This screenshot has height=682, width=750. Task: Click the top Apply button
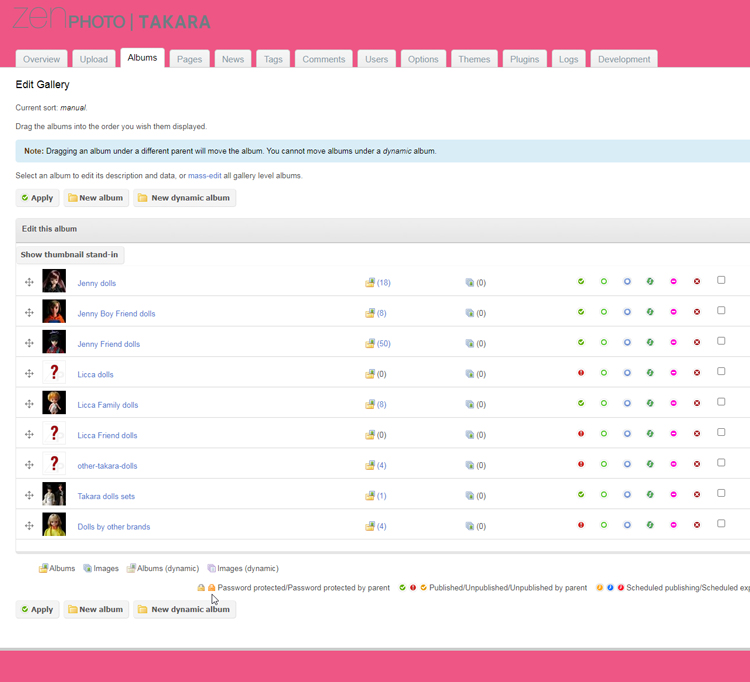37,198
